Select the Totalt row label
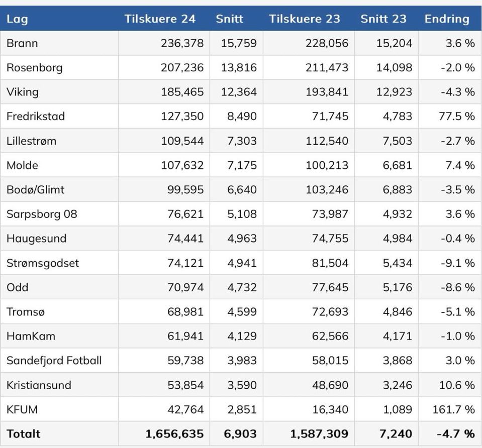Viewport: 482px width, 448px height. coord(23,433)
